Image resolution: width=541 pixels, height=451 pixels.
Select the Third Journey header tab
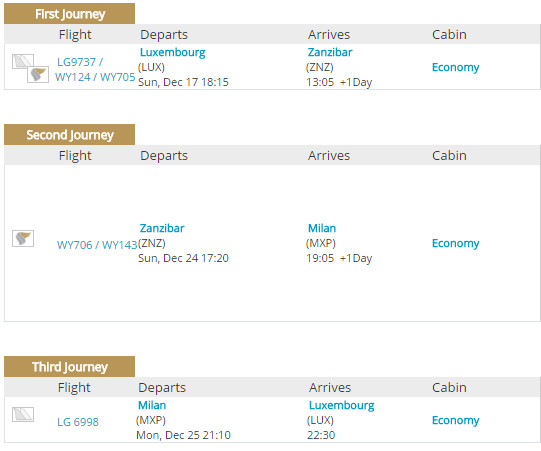[69, 366]
